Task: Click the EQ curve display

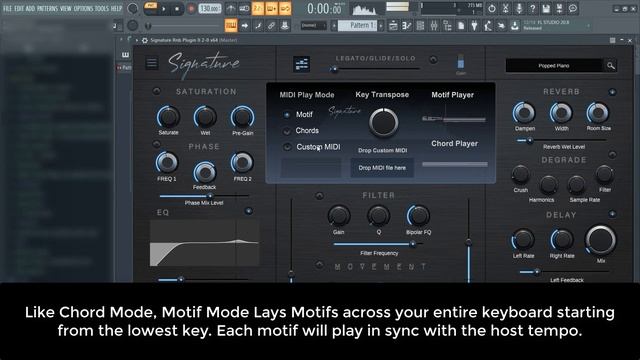Action: [204, 243]
